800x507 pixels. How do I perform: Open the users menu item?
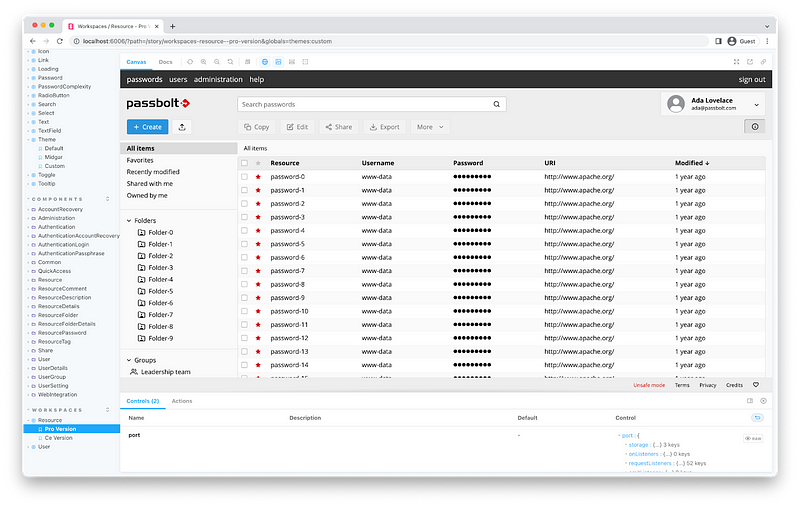(x=178, y=79)
